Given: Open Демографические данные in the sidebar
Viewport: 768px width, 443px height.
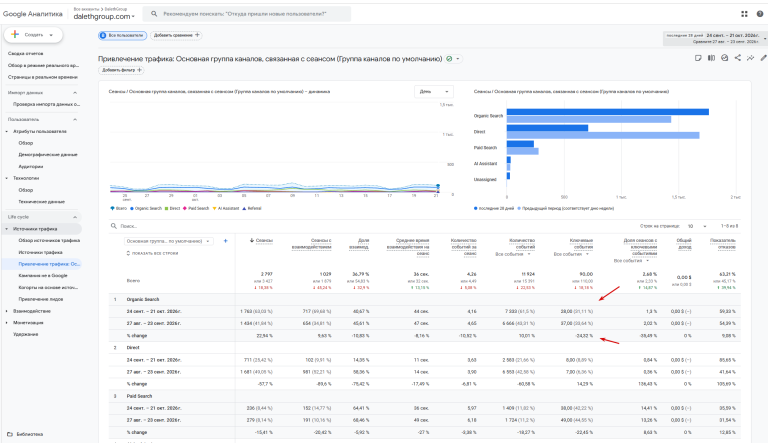Looking at the screenshot, I should (x=48, y=154).
